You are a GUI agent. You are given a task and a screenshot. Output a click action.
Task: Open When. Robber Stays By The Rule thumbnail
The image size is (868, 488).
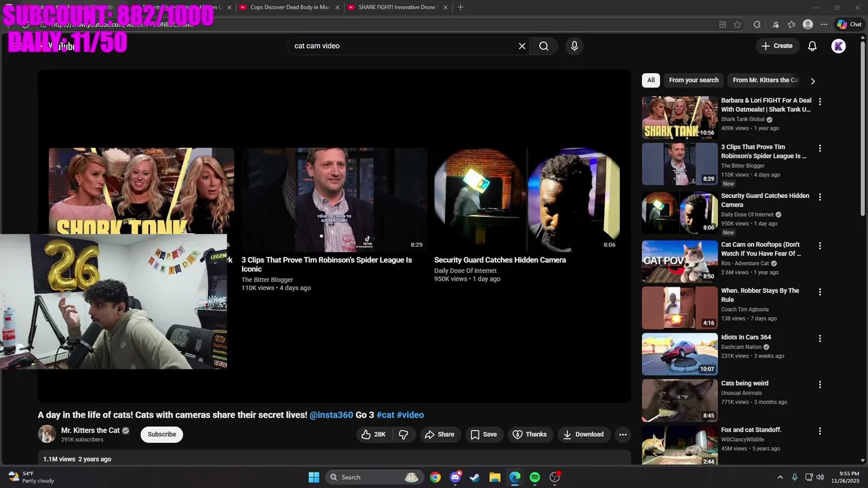tap(679, 308)
